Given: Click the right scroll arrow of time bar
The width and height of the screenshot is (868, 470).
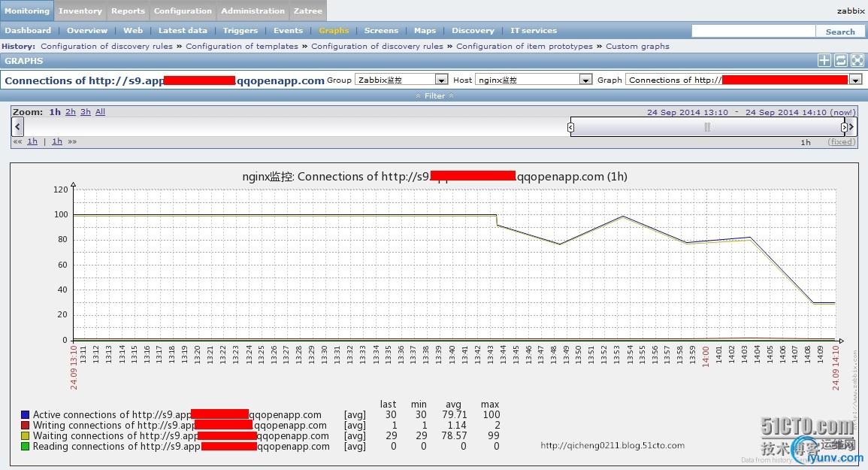Looking at the screenshot, I should (851, 127).
